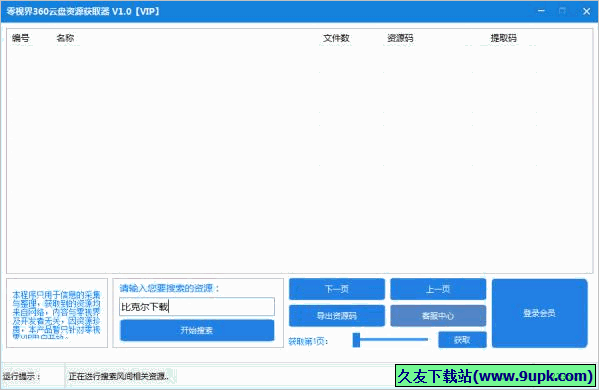
Task: Click the 获取 fetch page button
Action: [462, 340]
